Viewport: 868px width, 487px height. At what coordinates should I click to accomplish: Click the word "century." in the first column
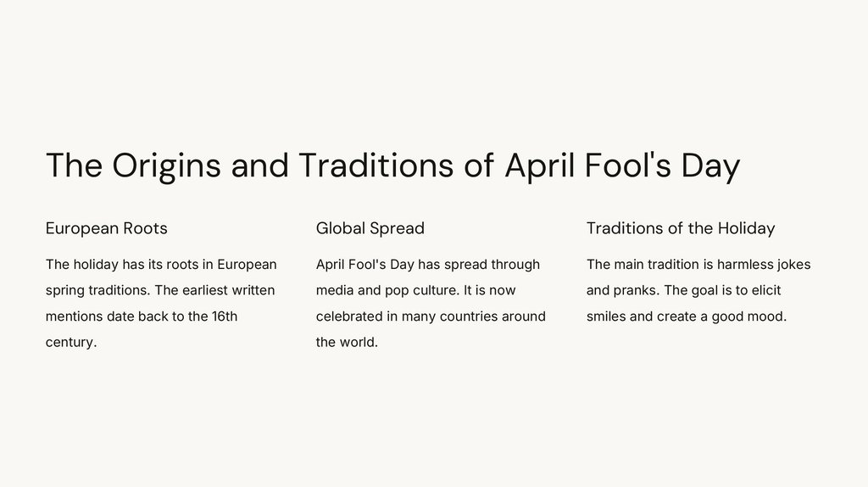71,343
